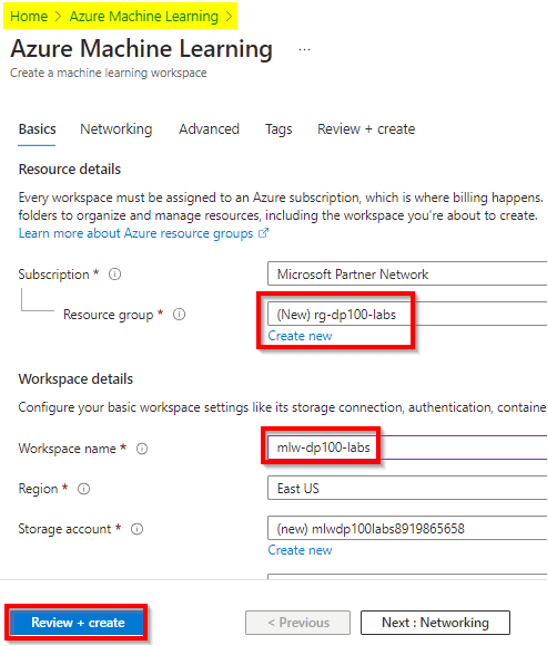Click the Storage account field label

pos(65,529)
